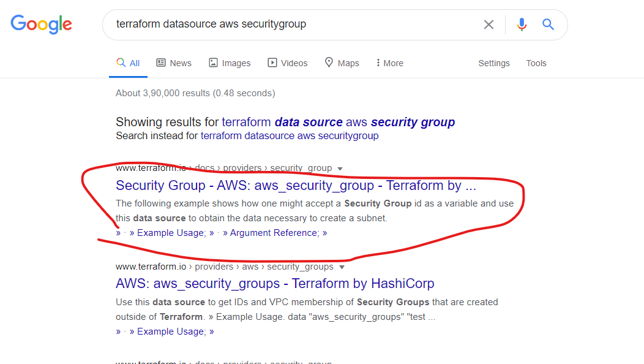Click inside the search text field
This screenshot has height=364, width=644.
[x=294, y=25]
